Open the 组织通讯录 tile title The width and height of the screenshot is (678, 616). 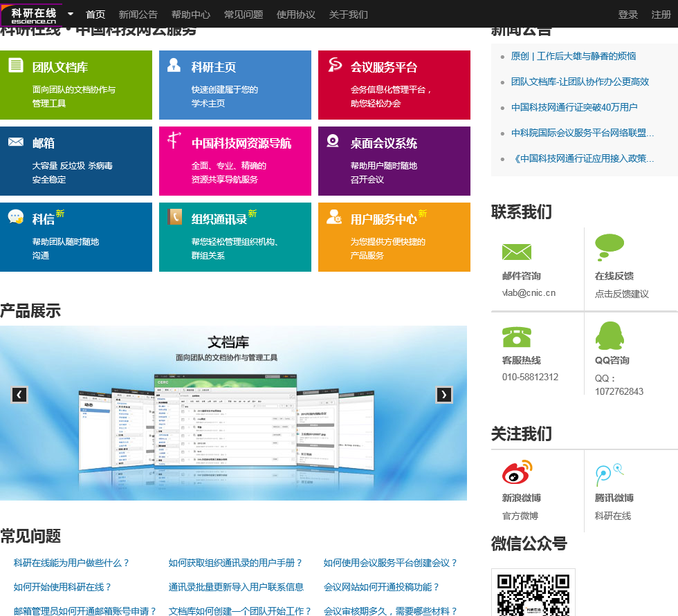tap(219, 219)
